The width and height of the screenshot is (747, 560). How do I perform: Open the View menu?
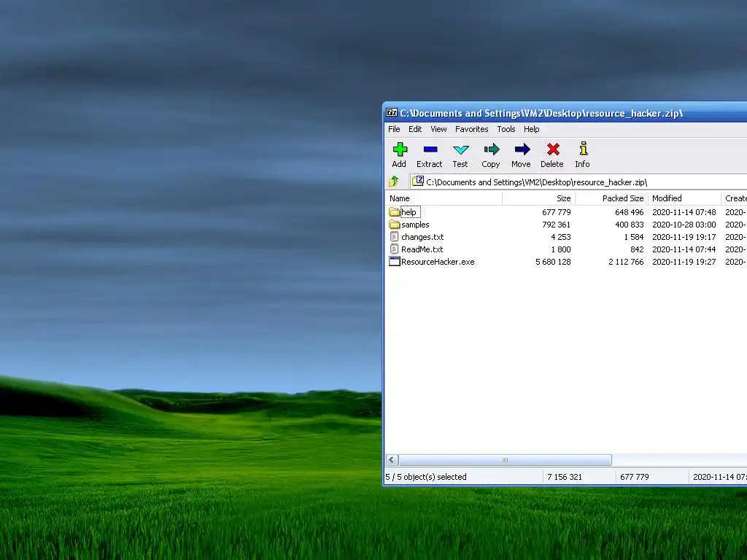click(x=438, y=129)
